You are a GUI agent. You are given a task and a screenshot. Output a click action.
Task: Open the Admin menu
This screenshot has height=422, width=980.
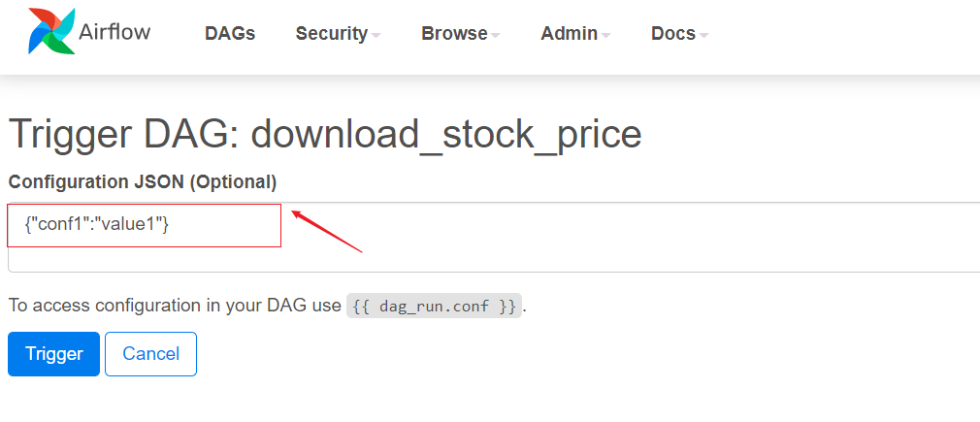point(569,33)
